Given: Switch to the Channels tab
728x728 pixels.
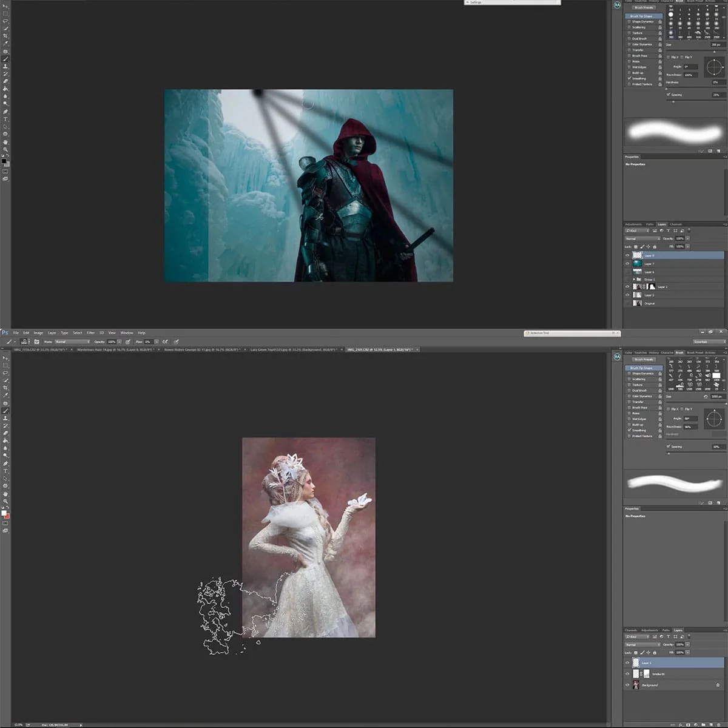Looking at the screenshot, I should [x=631, y=630].
